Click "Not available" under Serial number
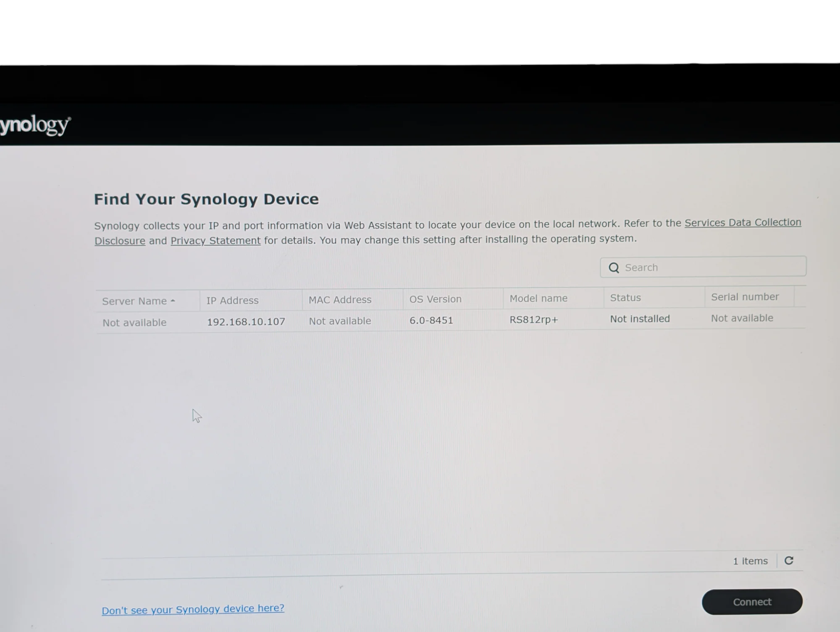This screenshot has width=840, height=632. click(742, 318)
